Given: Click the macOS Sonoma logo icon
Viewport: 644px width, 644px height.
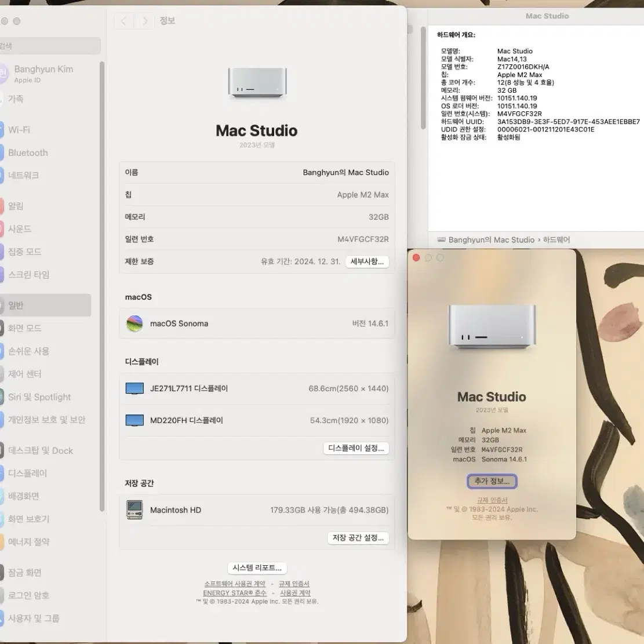Looking at the screenshot, I should (x=134, y=323).
